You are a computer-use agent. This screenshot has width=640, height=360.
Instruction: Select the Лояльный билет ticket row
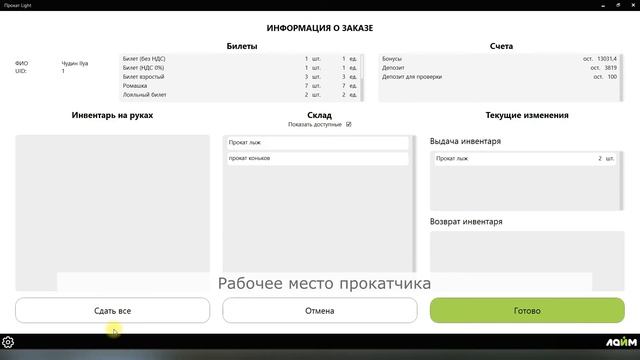(240, 95)
